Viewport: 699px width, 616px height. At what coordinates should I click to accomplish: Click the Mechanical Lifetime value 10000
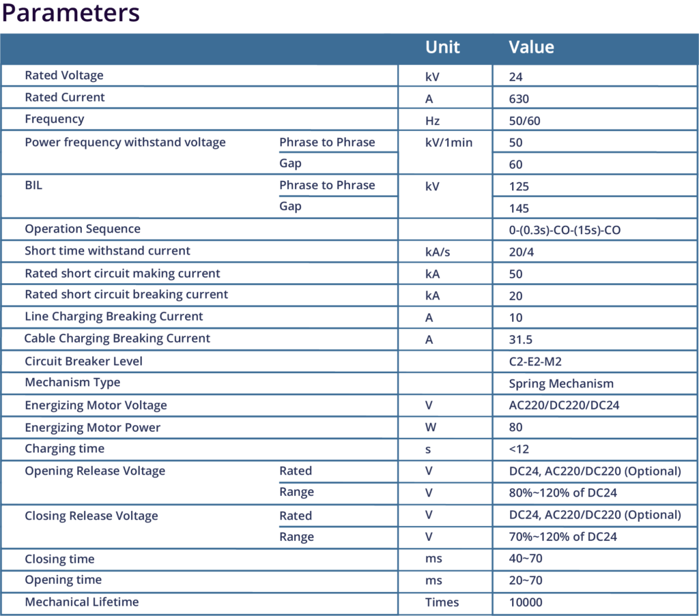coord(526,602)
